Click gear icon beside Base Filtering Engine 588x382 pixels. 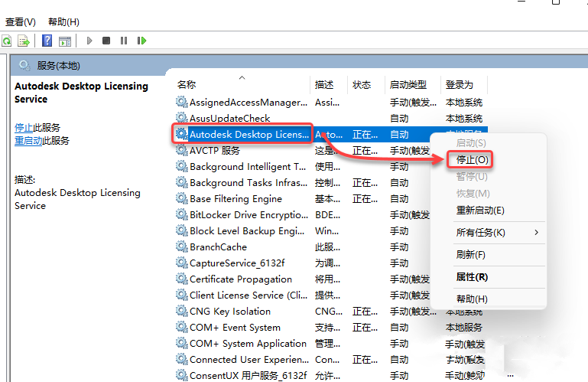182,198
